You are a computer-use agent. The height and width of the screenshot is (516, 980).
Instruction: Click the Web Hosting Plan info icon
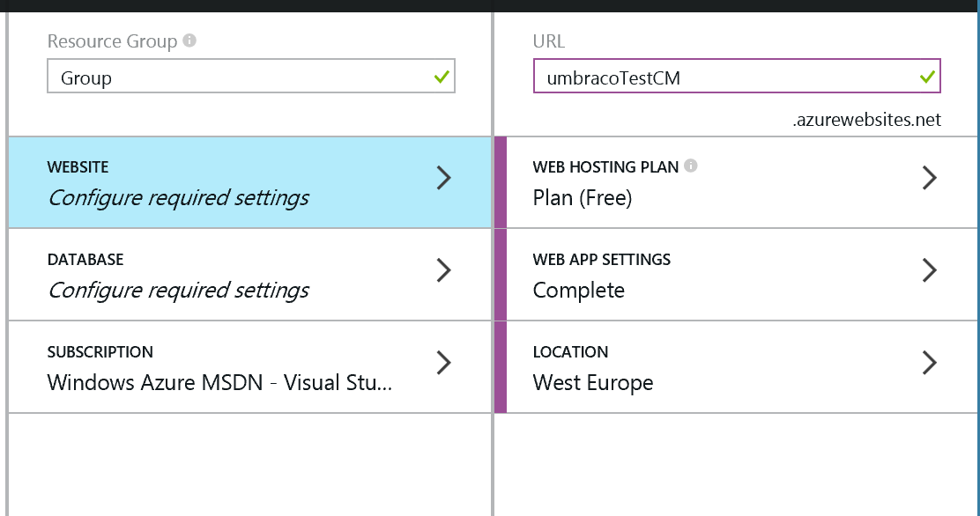pyautogui.click(x=691, y=166)
